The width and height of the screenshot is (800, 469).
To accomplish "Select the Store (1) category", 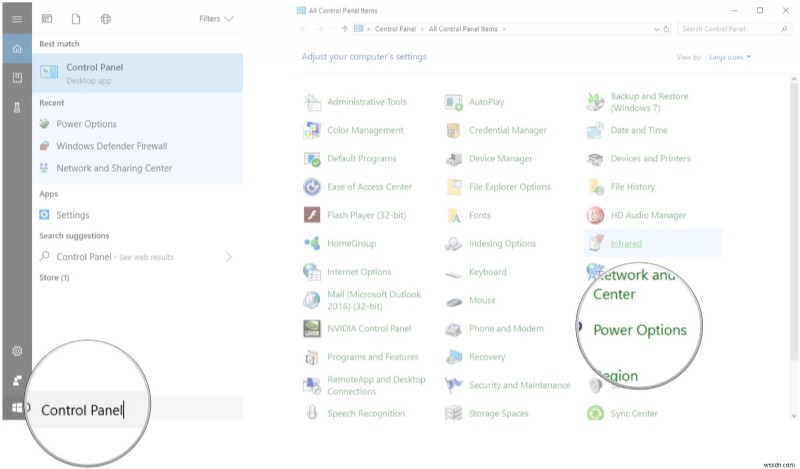I will pos(54,278).
